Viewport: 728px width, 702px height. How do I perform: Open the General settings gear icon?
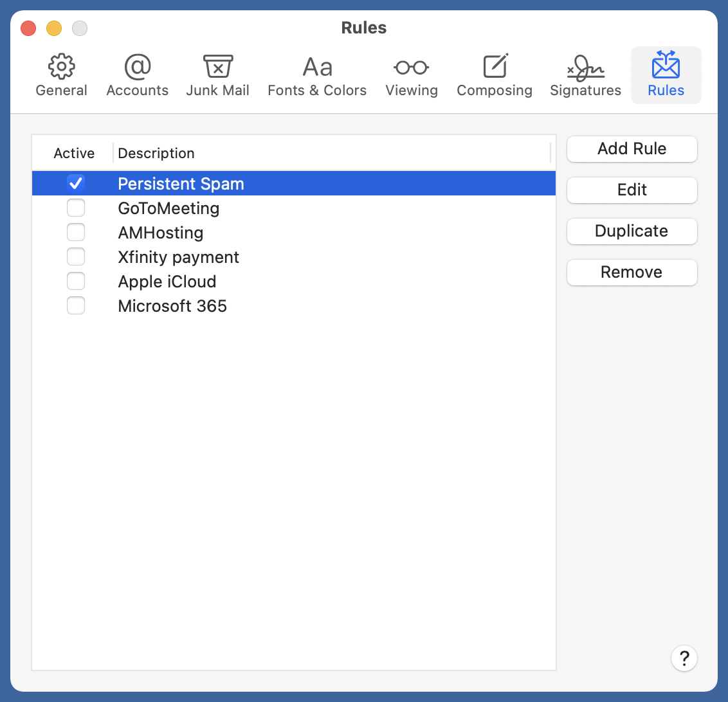(62, 66)
